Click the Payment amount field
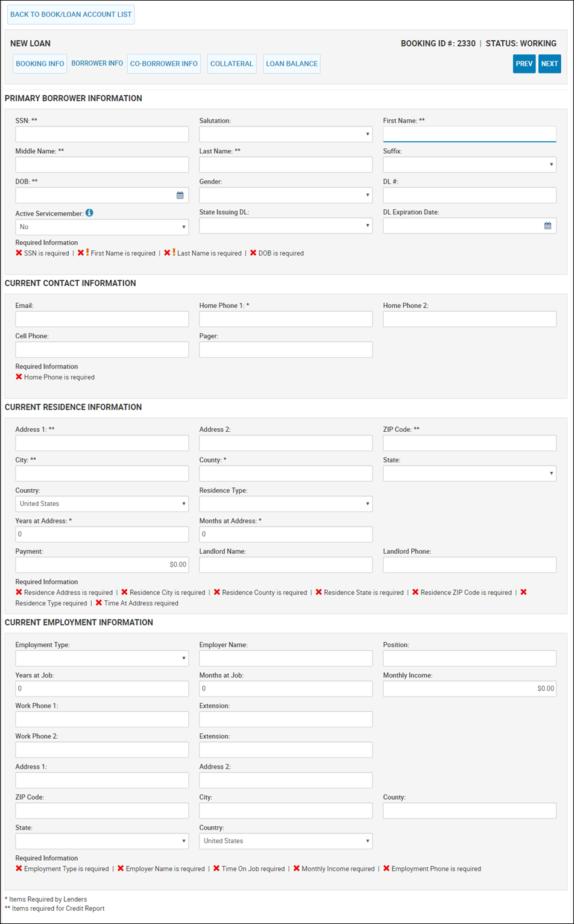Viewport: 574px width, 924px height. coord(102,565)
